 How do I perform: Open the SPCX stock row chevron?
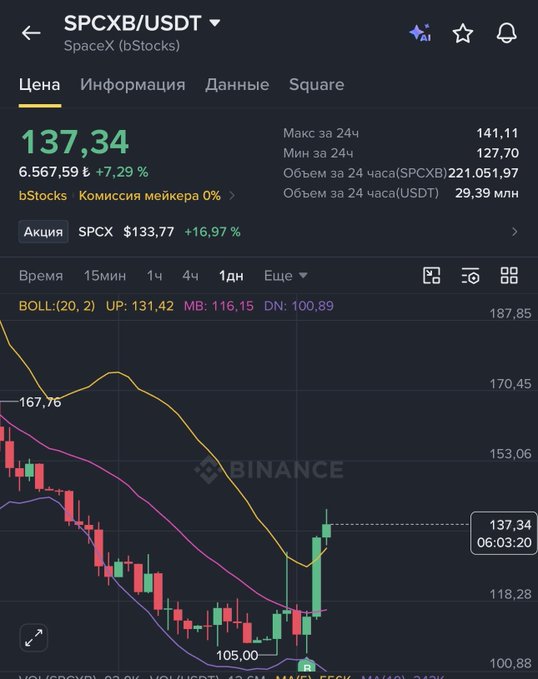pyautogui.click(x=514, y=232)
